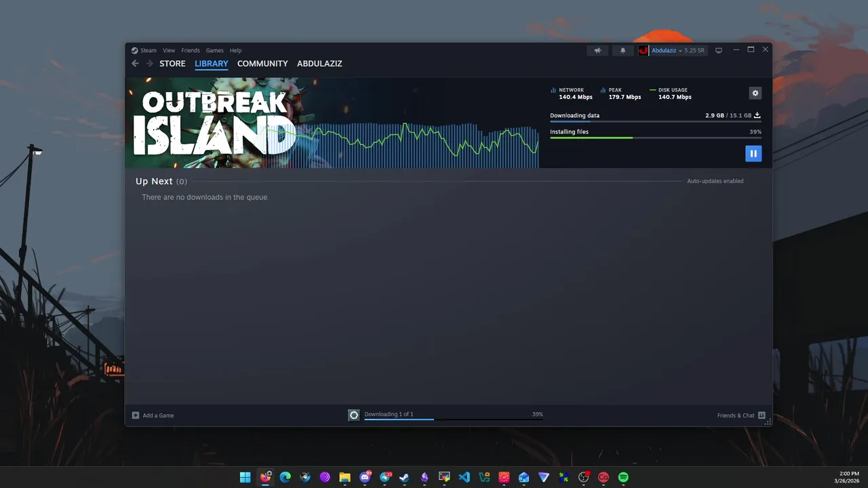Open Microsoft Edge from the taskbar
Image resolution: width=868 pixels, height=488 pixels.
click(285, 477)
